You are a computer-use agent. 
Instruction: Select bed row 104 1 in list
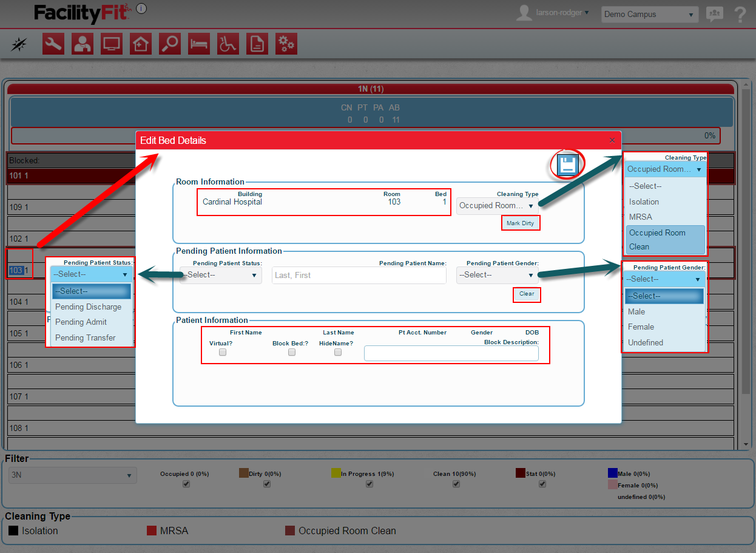coord(19,302)
